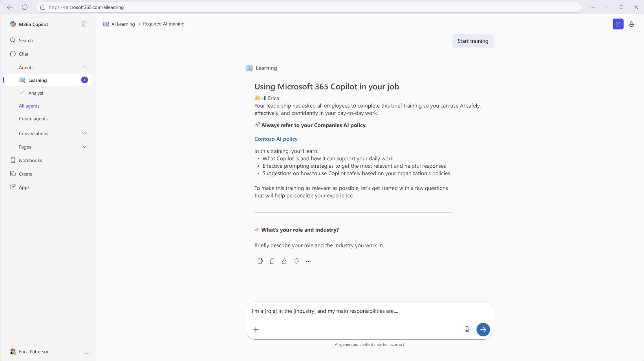The image size is (644, 361).
Task: Open the Contoso AI policy link
Action: (276, 139)
